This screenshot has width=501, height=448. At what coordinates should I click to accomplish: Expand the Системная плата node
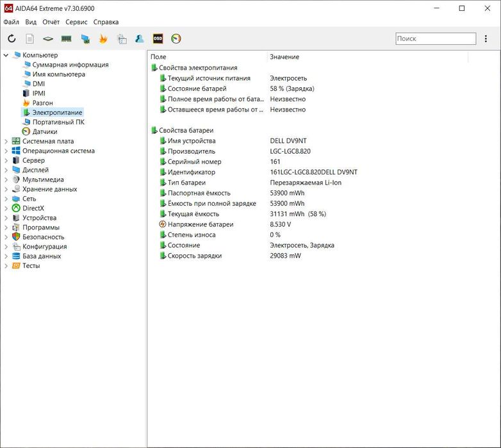click(6, 141)
